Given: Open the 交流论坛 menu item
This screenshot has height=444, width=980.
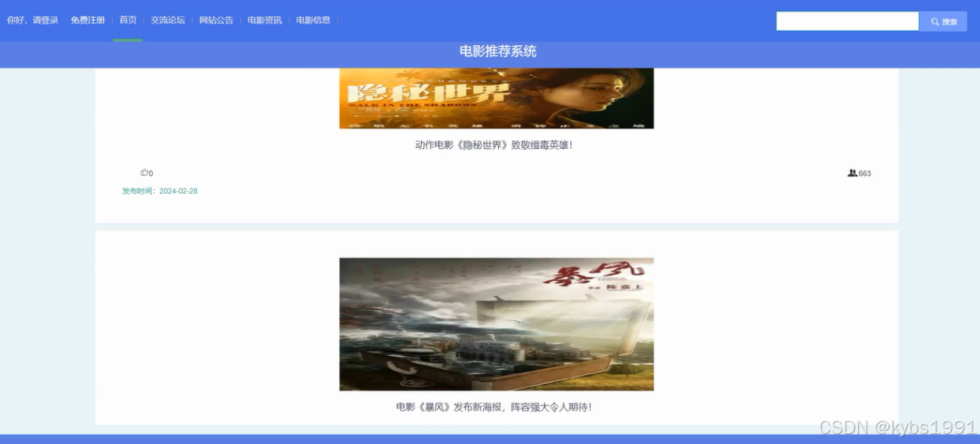Looking at the screenshot, I should [x=168, y=20].
